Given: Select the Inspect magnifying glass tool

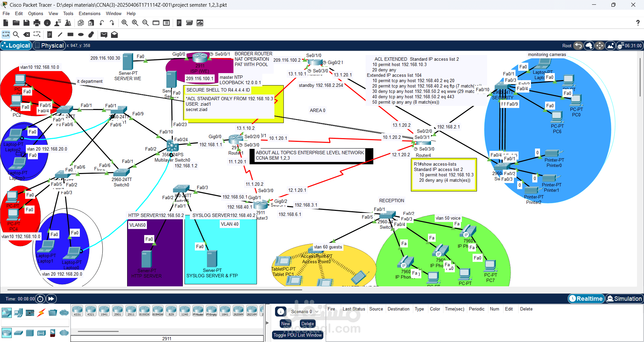Looking at the screenshot, I should (x=16, y=34).
